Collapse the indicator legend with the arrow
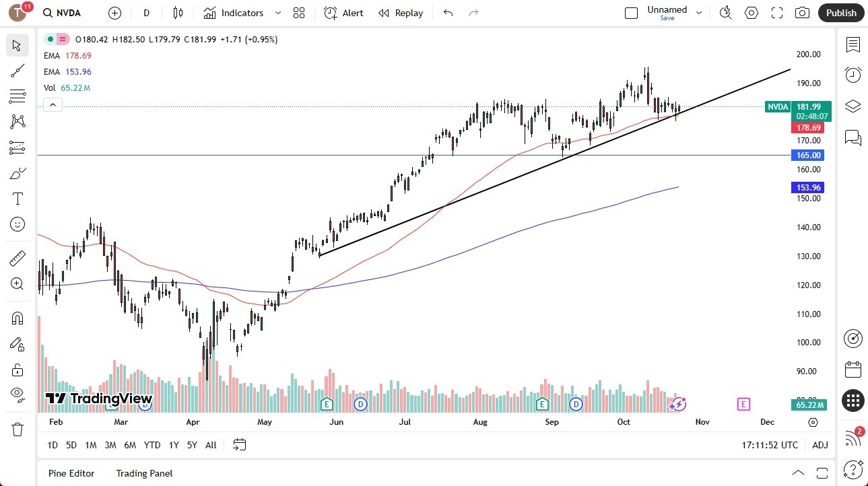This screenshot has width=868, height=486. 53,104
